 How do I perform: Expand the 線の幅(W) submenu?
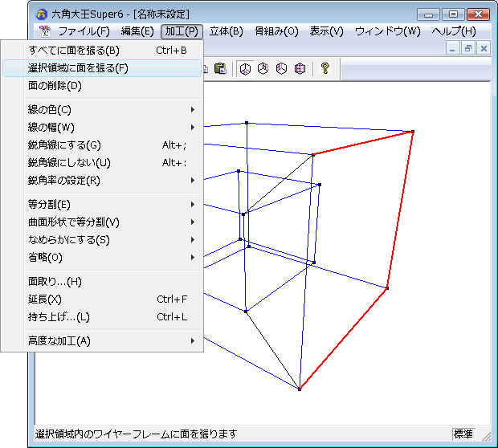(102, 128)
